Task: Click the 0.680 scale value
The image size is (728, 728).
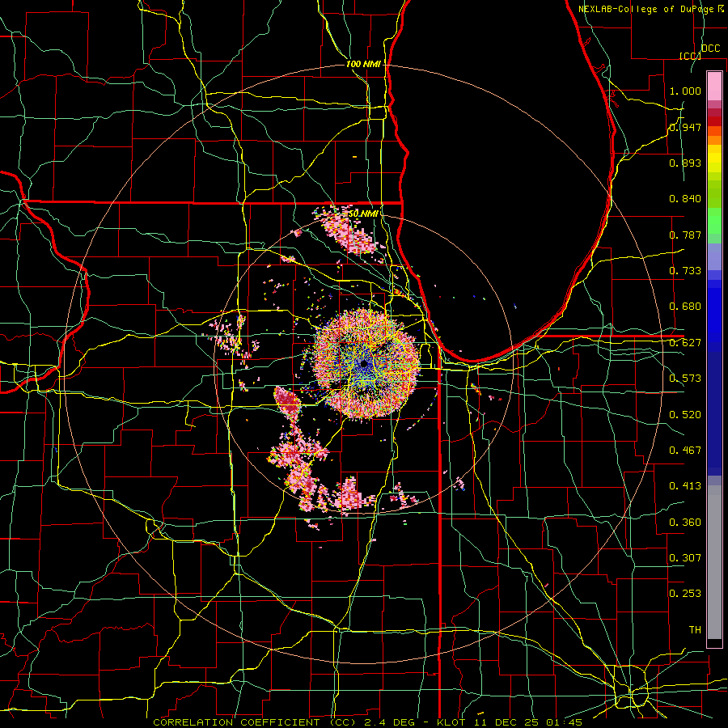Action: click(x=685, y=307)
